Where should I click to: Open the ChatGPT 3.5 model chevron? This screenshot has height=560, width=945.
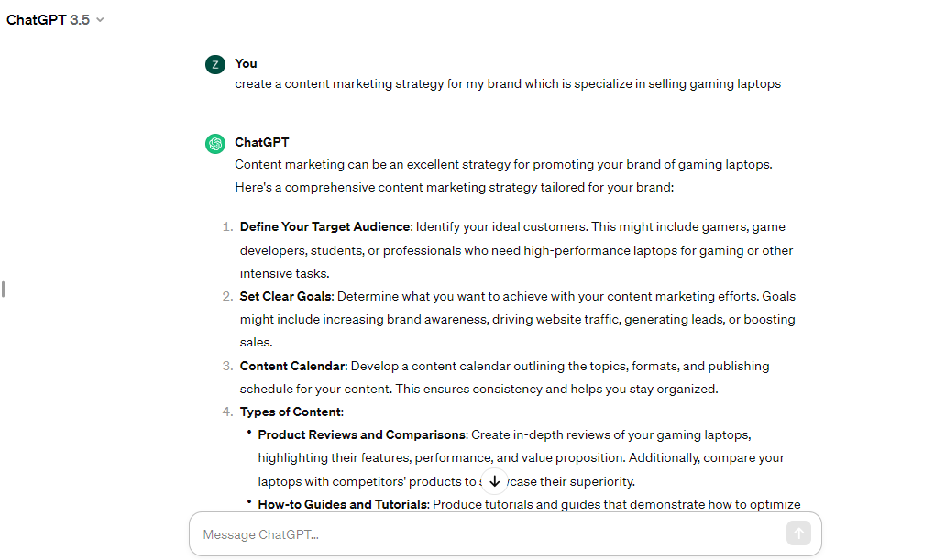coord(100,20)
